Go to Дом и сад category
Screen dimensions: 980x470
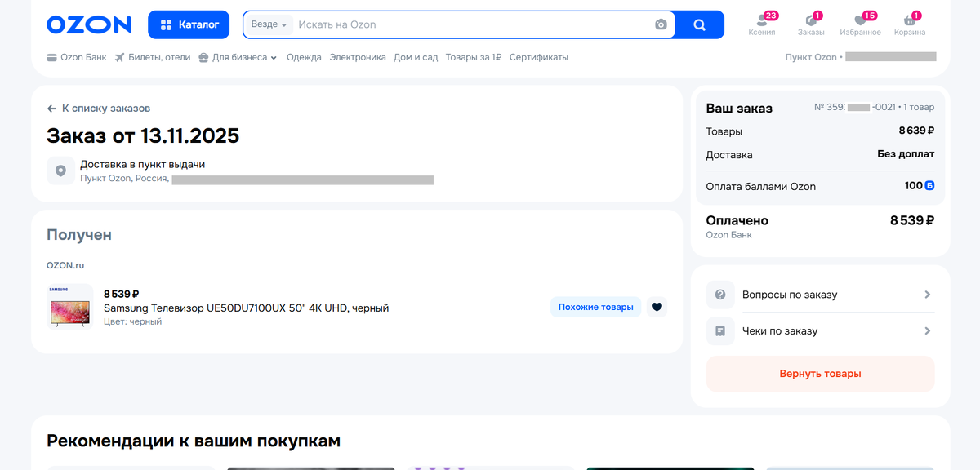point(416,57)
